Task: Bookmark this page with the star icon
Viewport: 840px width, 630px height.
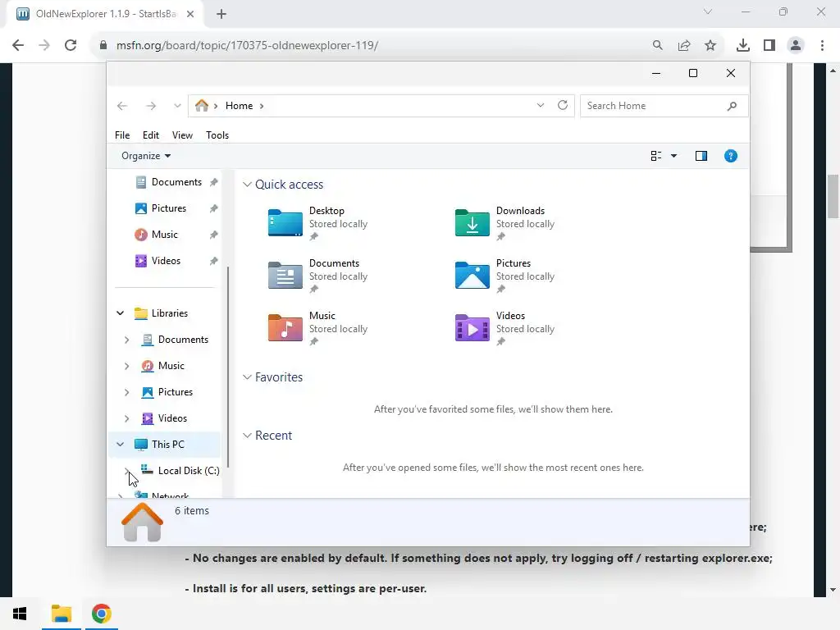Action: coord(710,46)
